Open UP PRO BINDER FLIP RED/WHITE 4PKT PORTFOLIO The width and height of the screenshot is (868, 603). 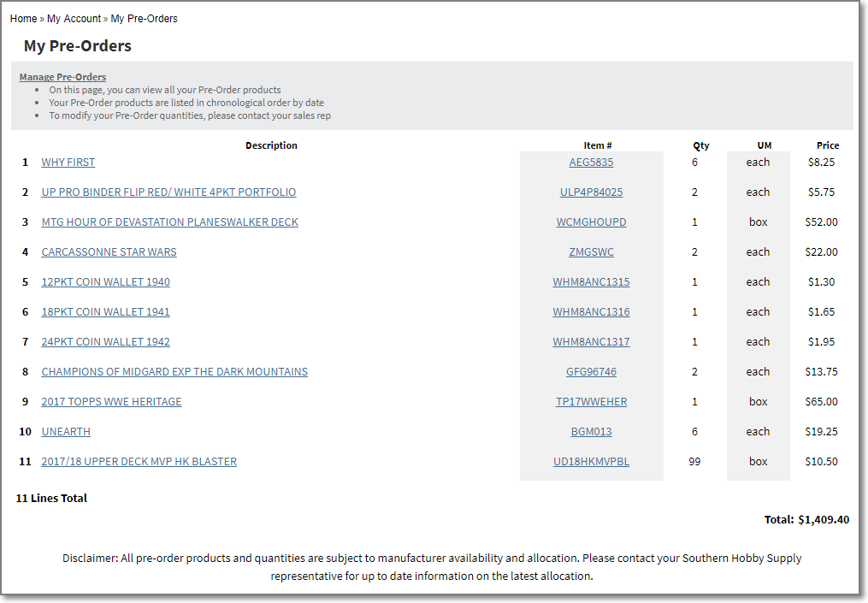click(168, 192)
